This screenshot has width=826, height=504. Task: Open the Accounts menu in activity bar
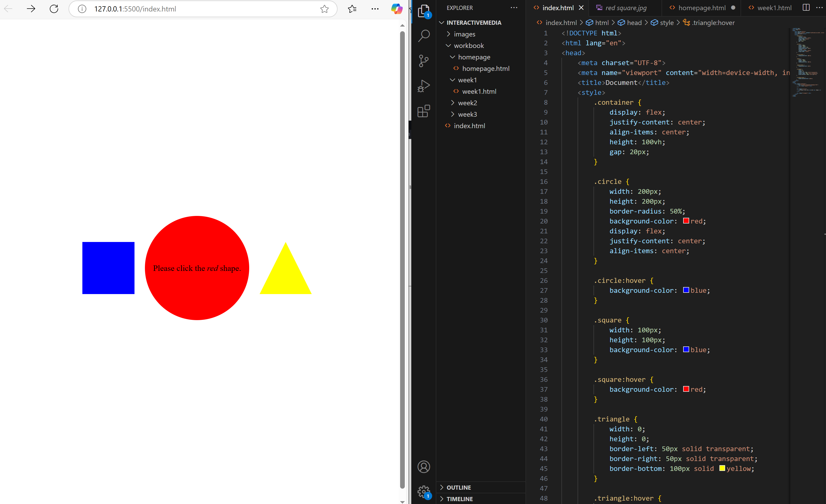click(424, 466)
